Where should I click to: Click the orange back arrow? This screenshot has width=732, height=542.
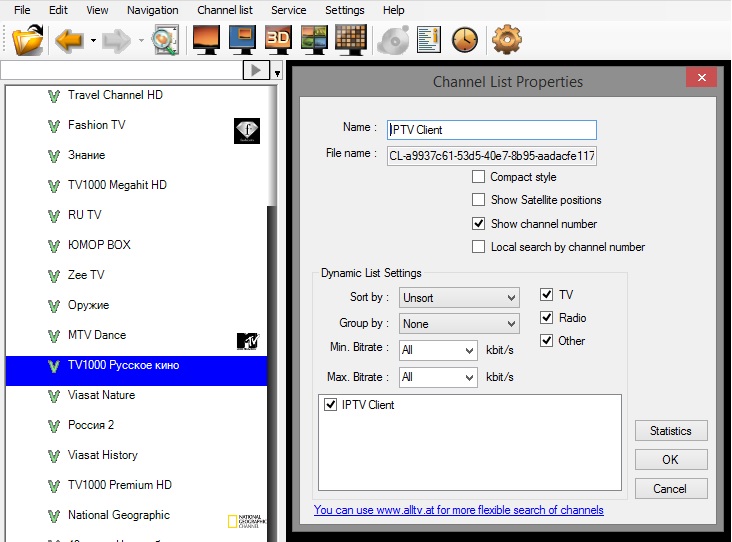click(69, 41)
